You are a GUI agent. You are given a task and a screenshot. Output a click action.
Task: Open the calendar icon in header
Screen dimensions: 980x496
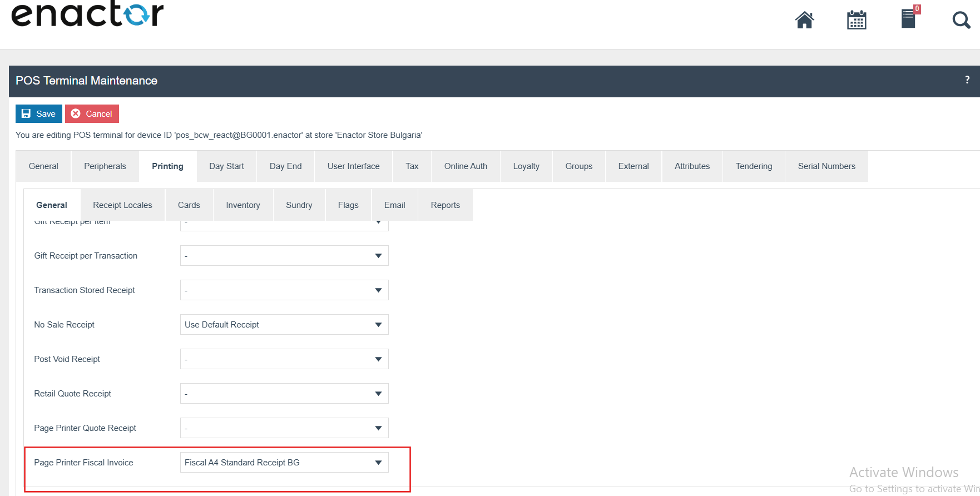[x=857, y=20]
